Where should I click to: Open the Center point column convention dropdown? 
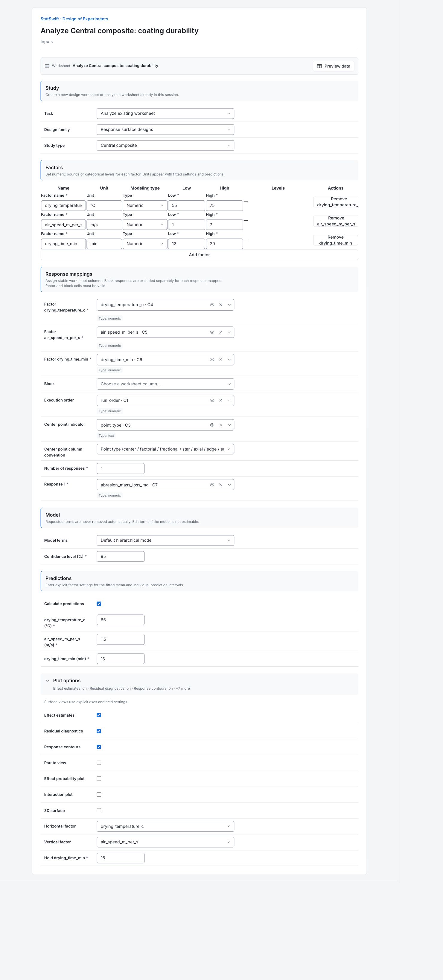point(165,449)
